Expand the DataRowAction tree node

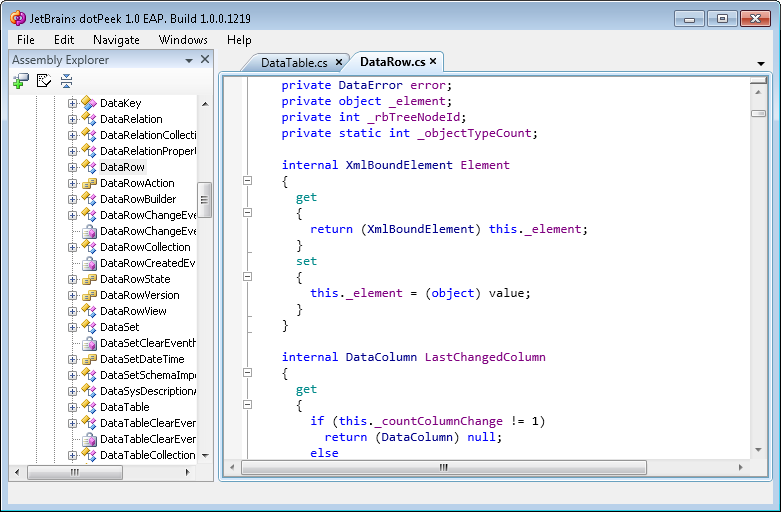click(x=72, y=183)
